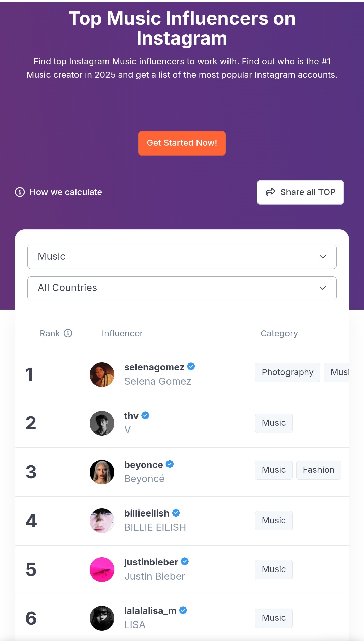Click the Get Started Now! button

tap(182, 143)
